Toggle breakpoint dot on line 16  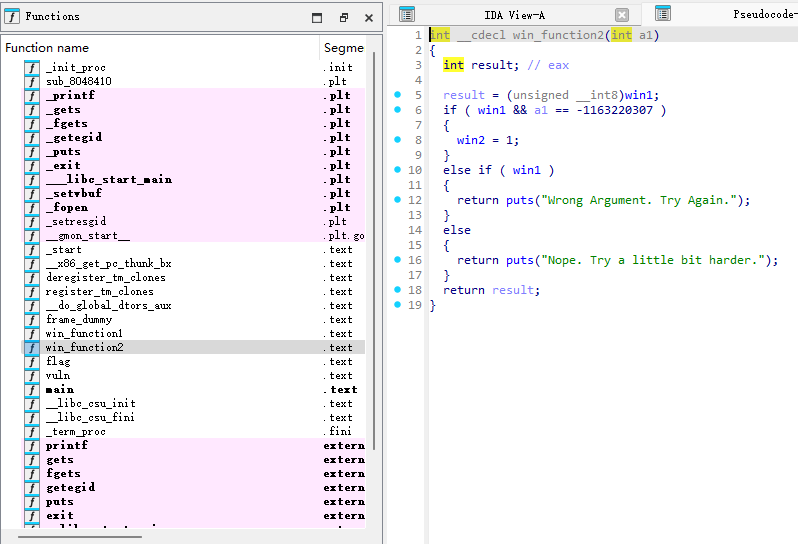click(397, 260)
